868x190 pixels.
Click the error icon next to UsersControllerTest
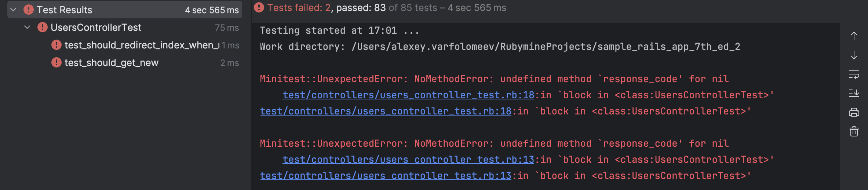coord(43,28)
